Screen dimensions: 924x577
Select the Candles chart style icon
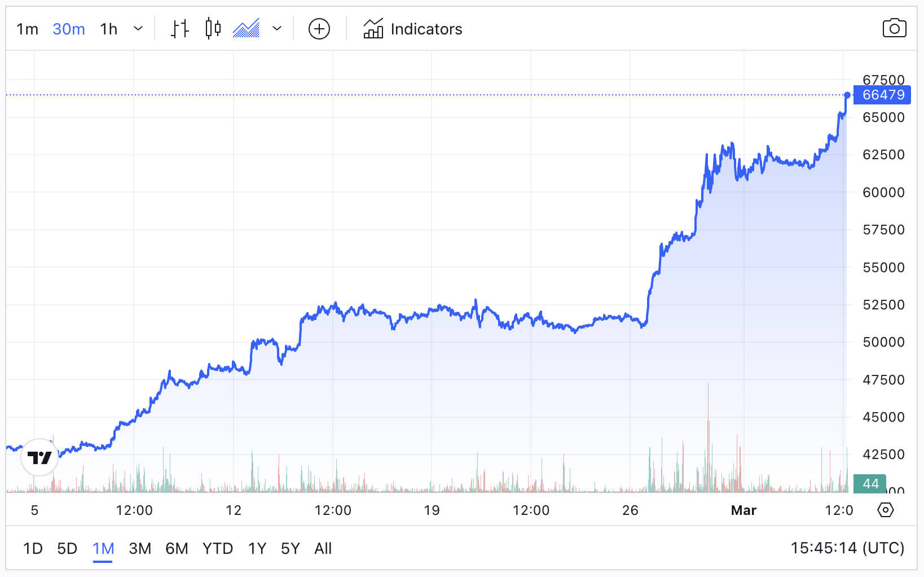pos(213,29)
